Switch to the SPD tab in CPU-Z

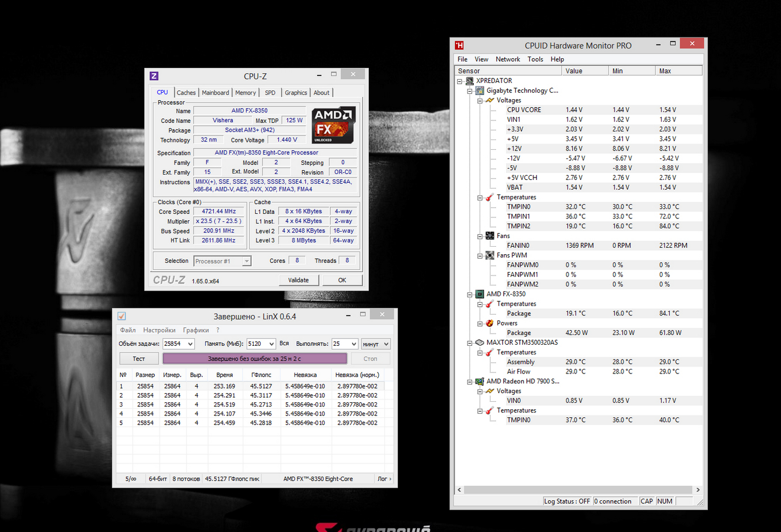coord(270,93)
